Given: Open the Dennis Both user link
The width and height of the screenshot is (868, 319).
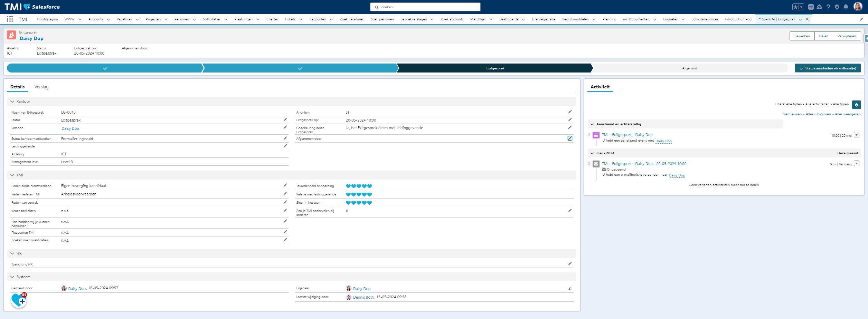Looking at the screenshot, I should pos(363,297).
